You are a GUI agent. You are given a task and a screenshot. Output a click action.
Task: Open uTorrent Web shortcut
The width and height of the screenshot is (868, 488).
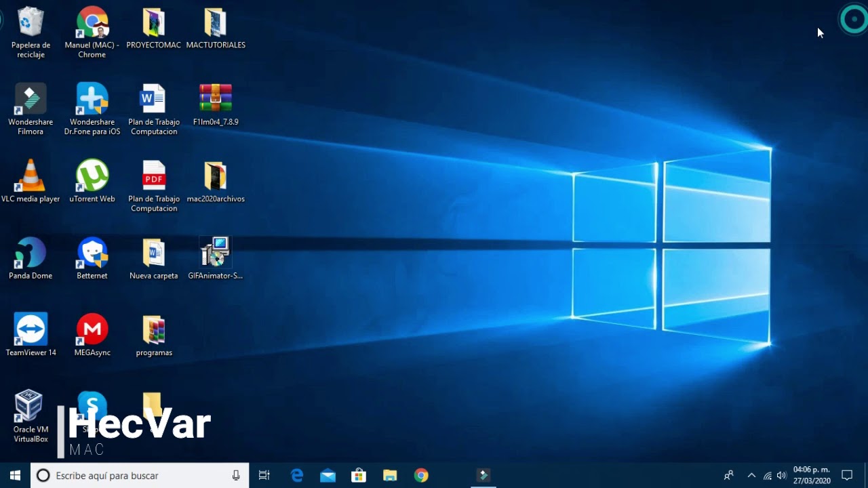(92, 181)
